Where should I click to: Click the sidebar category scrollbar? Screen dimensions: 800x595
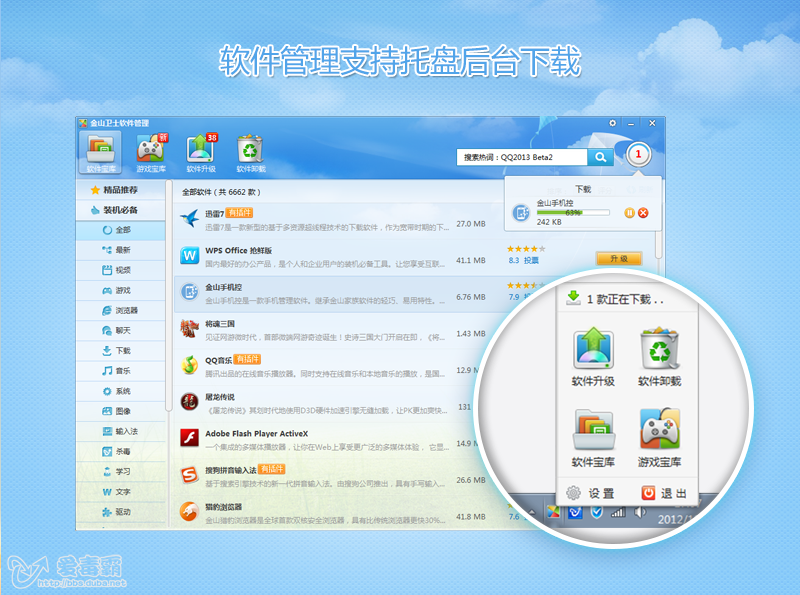tap(168, 296)
